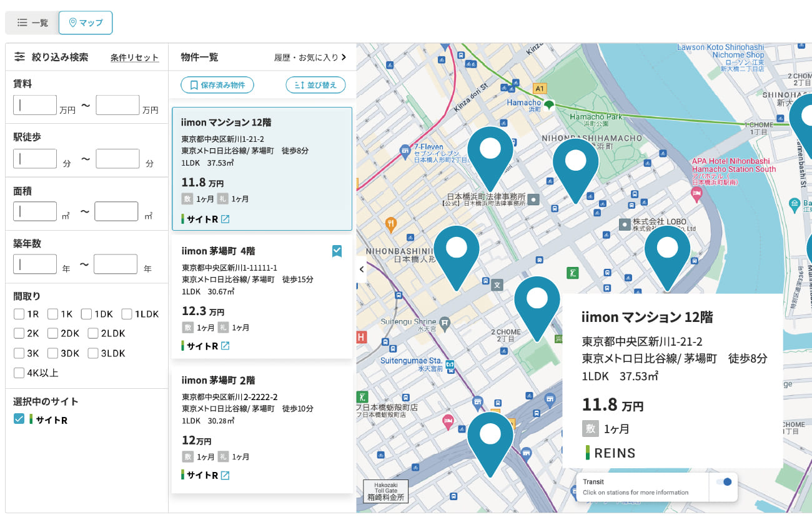Screen dimensions: 812x517
Task: Click the 条件リセット link
Action: click(134, 58)
